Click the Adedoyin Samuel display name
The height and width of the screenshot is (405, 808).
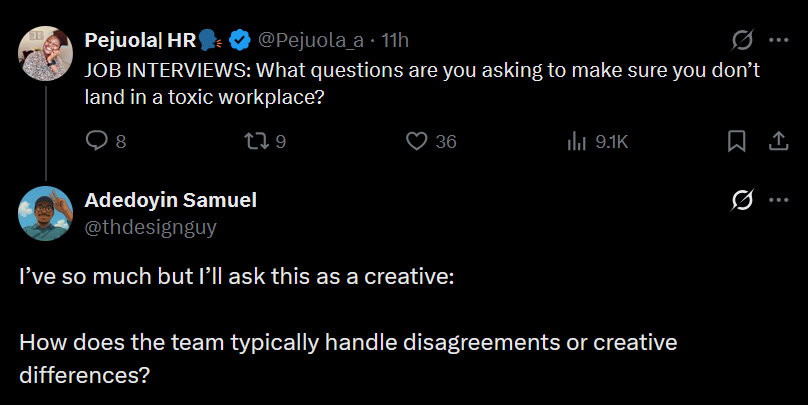pyautogui.click(x=170, y=200)
